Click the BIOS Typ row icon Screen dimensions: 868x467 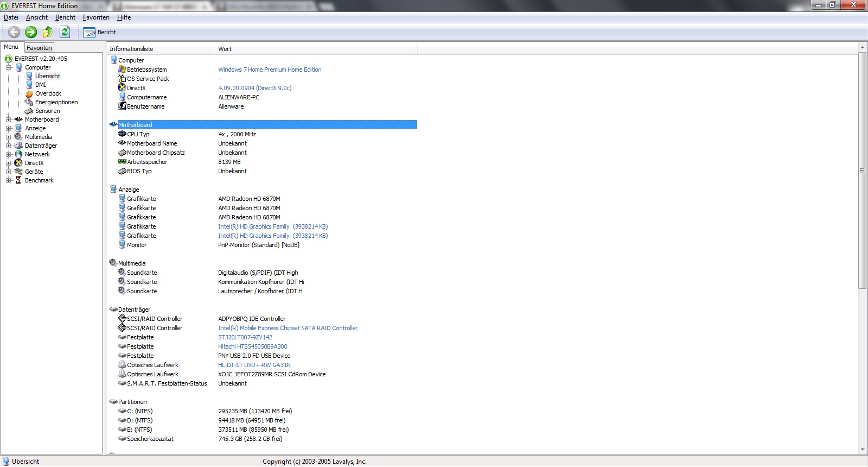click(122, 171)
